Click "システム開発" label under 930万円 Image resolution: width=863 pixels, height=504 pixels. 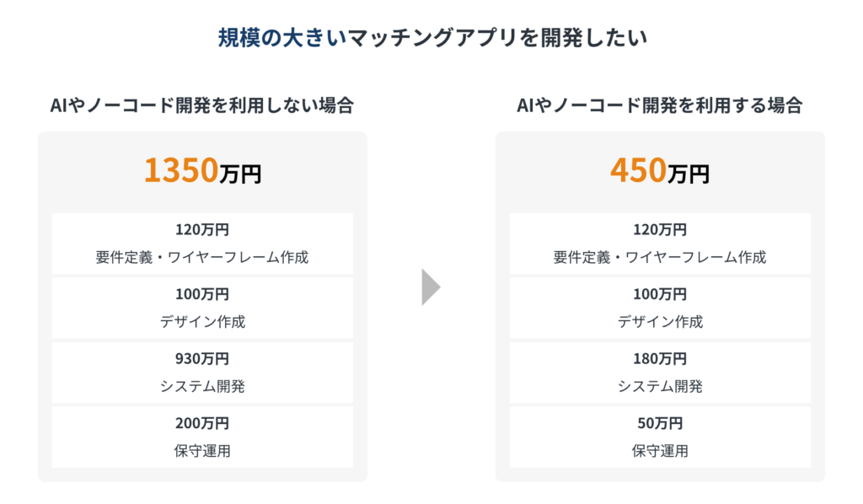[202, 387]
